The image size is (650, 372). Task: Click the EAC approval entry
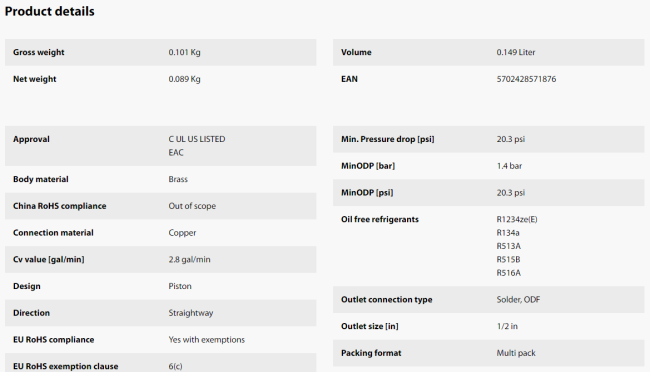(x=176, y=153)
